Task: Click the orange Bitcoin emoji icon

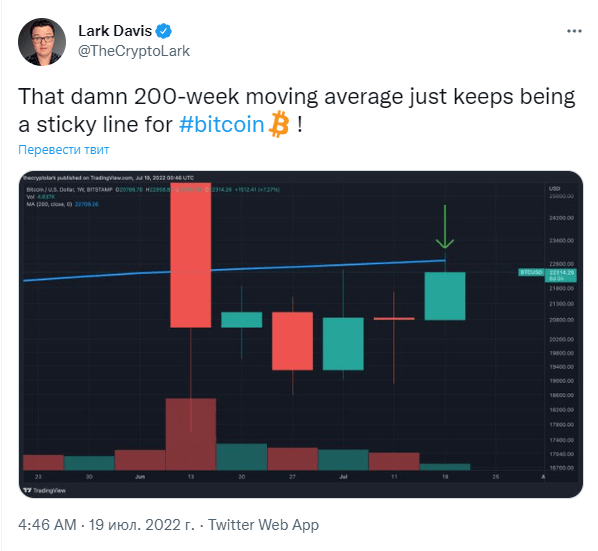Action: 279,124
